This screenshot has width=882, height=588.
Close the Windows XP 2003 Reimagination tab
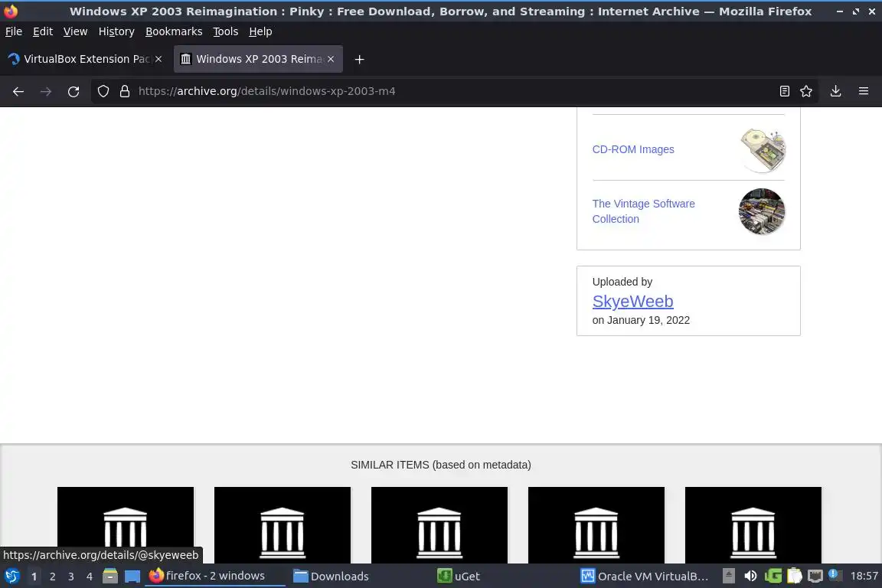pos(331,59)
